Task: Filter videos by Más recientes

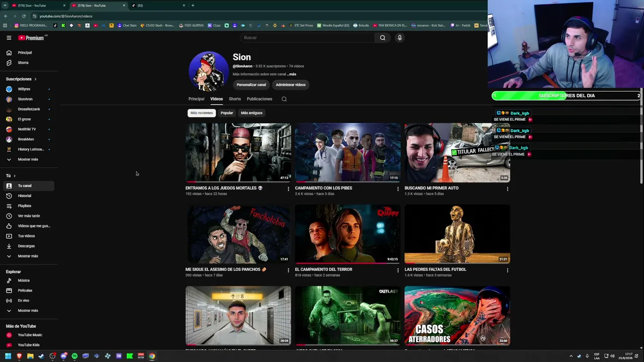Action: click(x=201, y=113)
